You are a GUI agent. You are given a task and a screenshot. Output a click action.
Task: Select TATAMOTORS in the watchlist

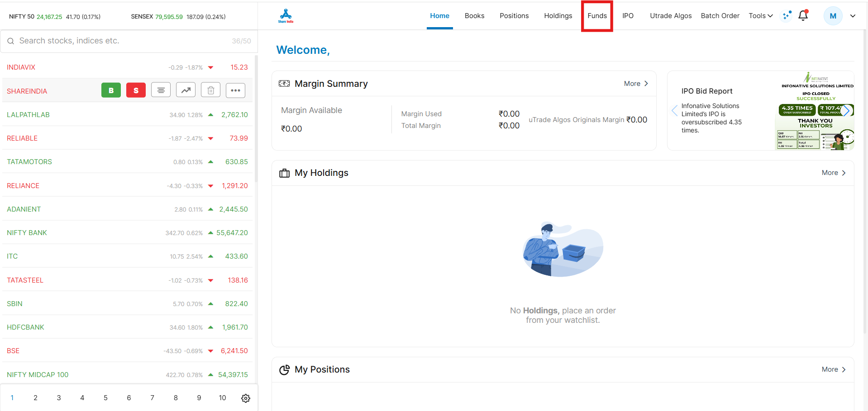point(127,161)
